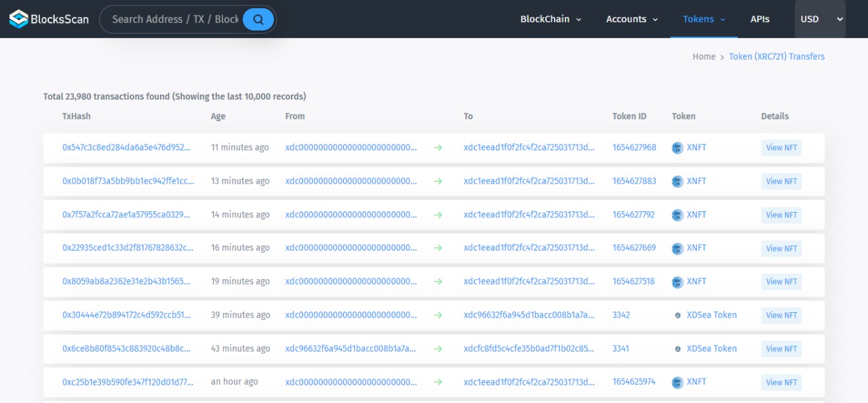Image resolution: width=868 pixels, height=403 pixels.
Task: Open the Tokens navigation menu
Action: (x=704, y=19)
